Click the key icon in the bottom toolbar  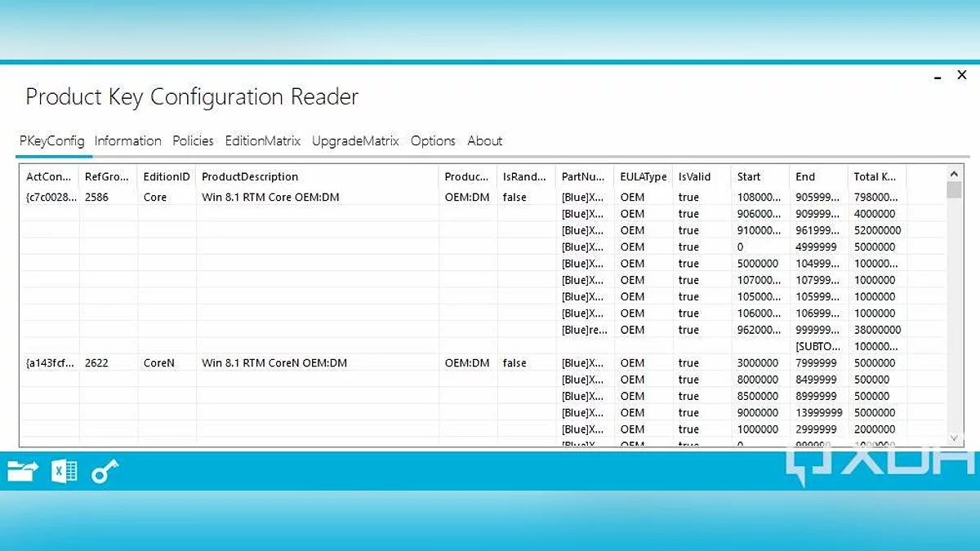pyautogui.click(x=105, y=471)
